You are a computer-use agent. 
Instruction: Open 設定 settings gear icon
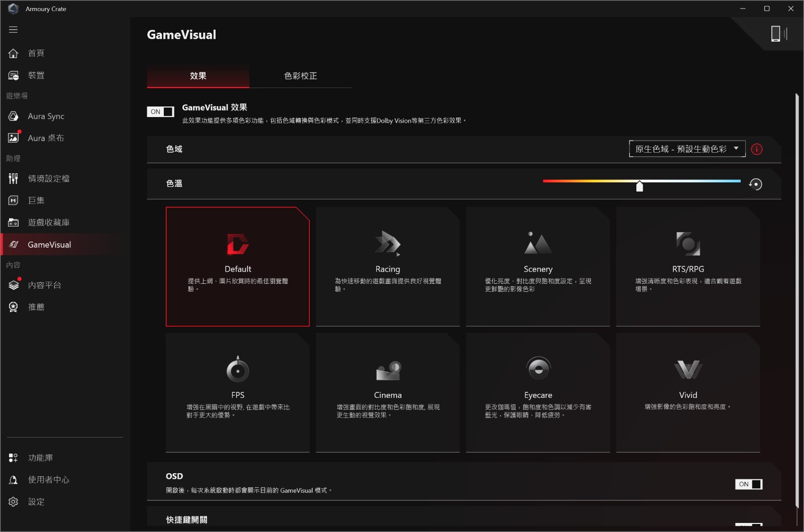(14, 502)
